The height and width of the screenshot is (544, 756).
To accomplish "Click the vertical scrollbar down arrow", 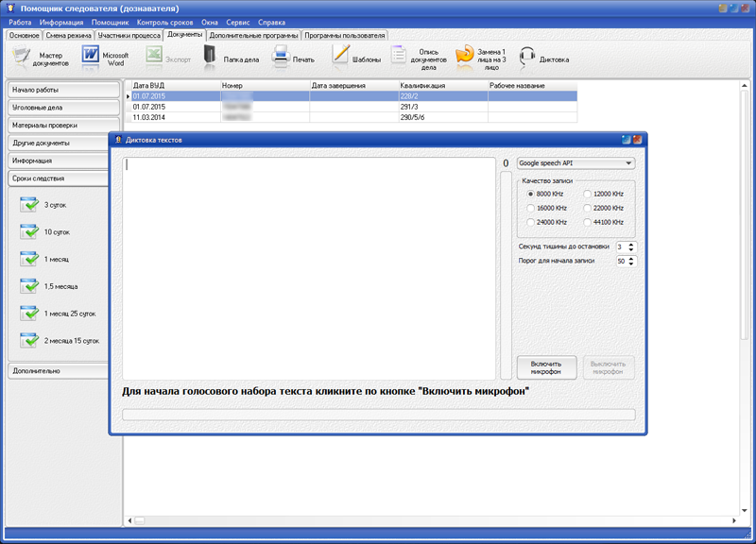I will pyautogui.click(x=745, y=510).
